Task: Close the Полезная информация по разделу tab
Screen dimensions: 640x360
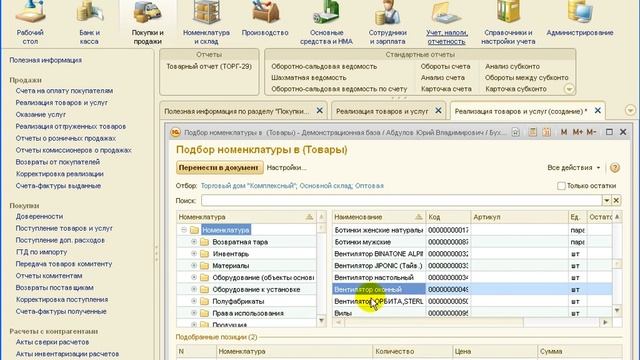Action: click(x=320, y=111)
